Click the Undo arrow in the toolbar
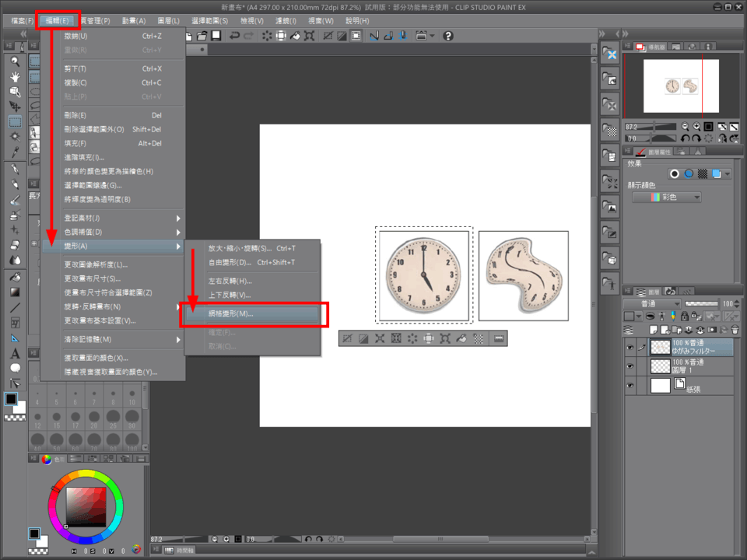This screenshot has height=560, width=747. (x=234, y=36)
